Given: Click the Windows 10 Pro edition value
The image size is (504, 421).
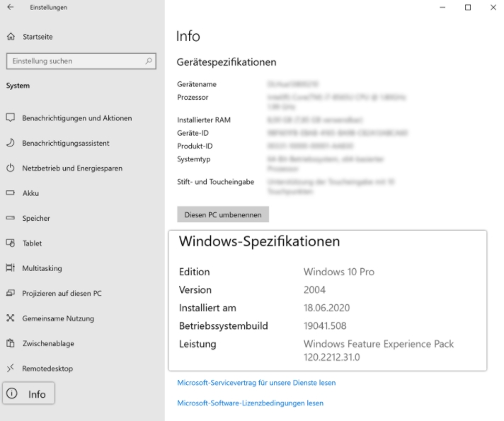Looking at the screenshot, I should [339, 272].
